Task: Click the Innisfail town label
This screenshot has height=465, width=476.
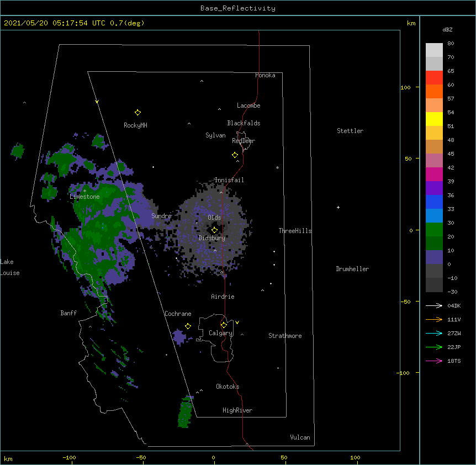Action: [229, 180]
